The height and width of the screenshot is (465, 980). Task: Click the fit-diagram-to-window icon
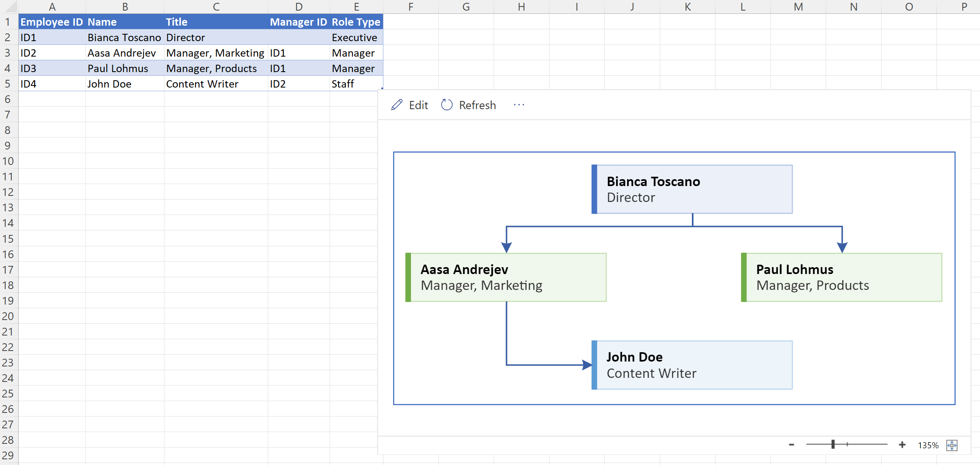[x=952, y=445]
